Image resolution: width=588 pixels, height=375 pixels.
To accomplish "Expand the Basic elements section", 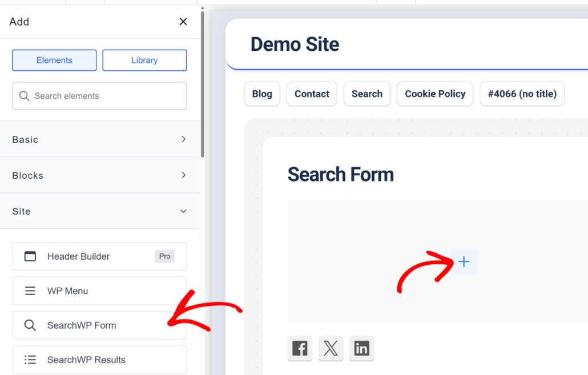I will point(99,139).
